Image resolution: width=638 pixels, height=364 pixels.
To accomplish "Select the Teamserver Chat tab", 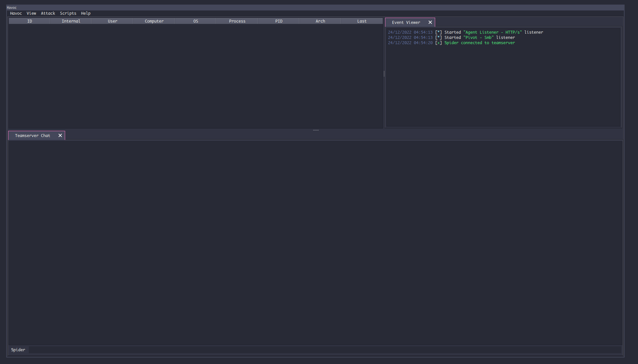I will click(32, 136).
